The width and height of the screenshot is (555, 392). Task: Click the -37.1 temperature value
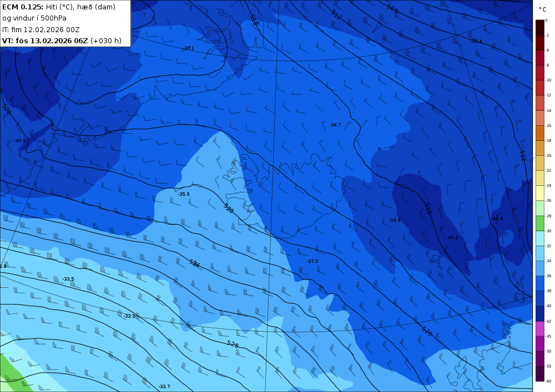[x=188, y=48]
